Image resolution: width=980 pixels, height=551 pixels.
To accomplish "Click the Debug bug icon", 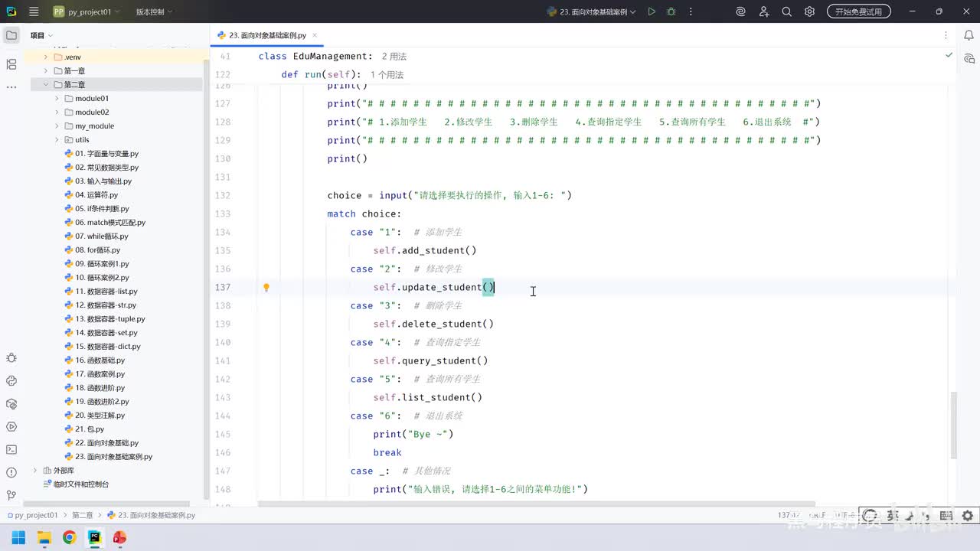I will (671, 11).
